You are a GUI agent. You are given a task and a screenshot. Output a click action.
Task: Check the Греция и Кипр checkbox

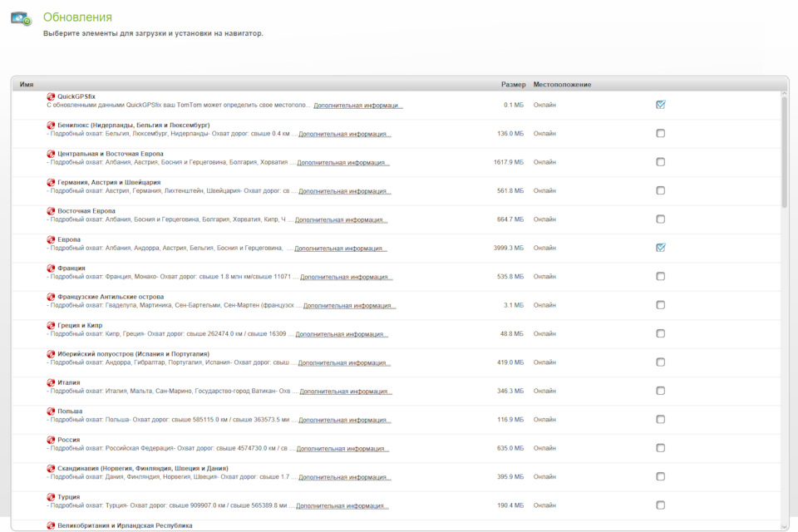click(660, 333)
